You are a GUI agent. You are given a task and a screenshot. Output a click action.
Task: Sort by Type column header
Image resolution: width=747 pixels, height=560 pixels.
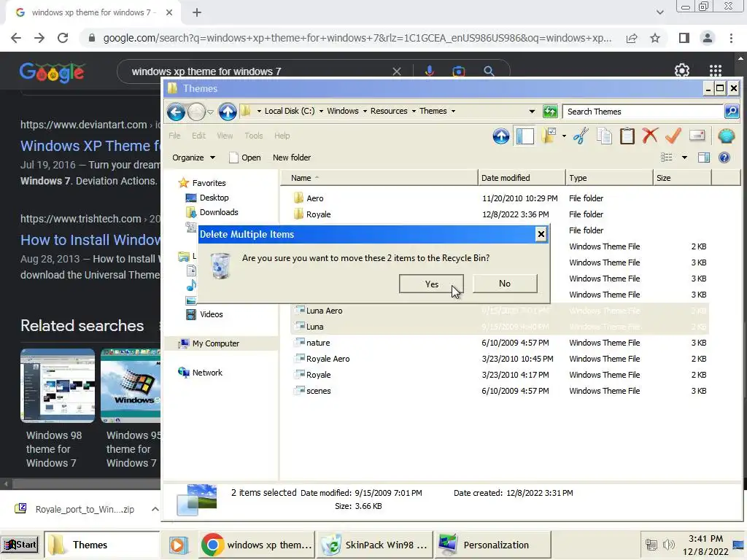point(609,178)
